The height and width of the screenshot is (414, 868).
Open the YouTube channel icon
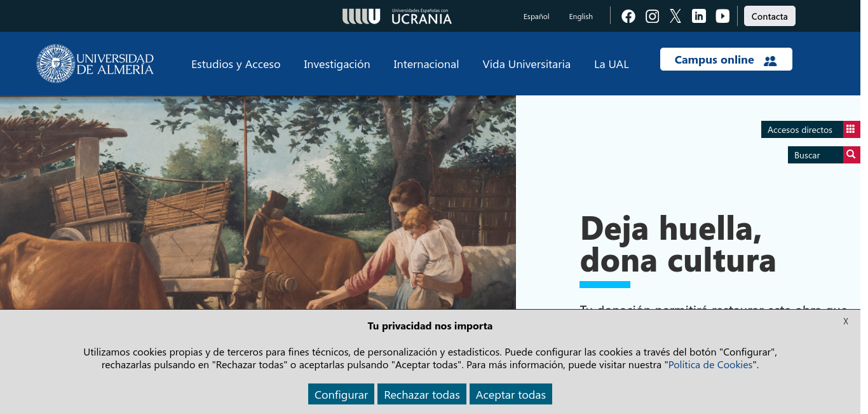[x=722, y=17]
